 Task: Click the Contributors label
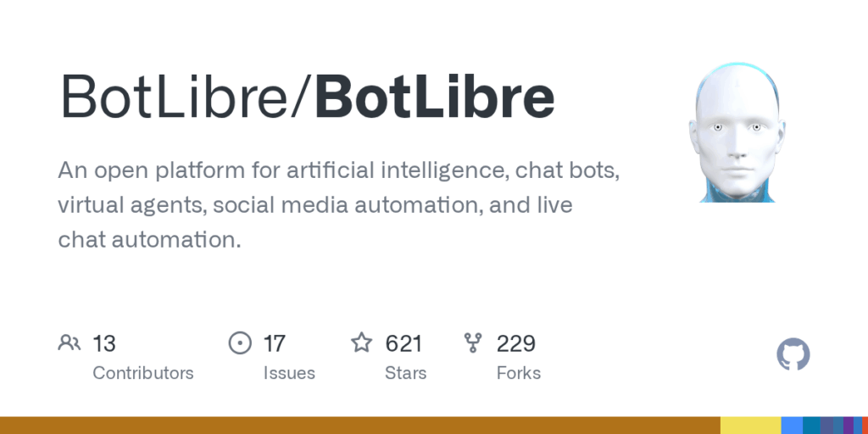pos(142,373)
